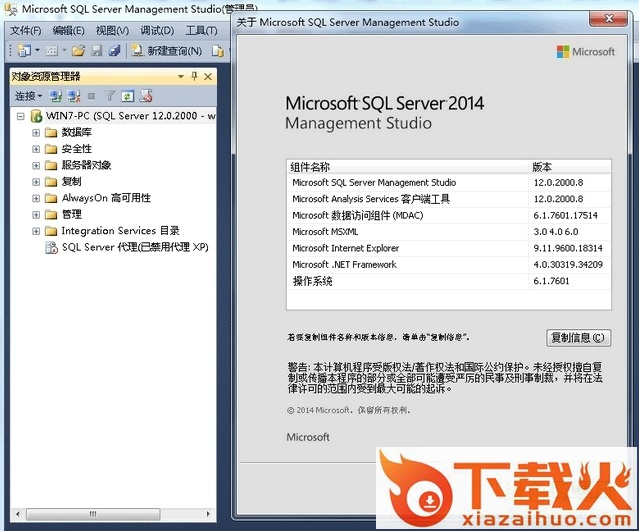Viewport: 639px width, 531px height.
Task: Collapse the WIN7-PC server node
Action: (x=20, y=117)
